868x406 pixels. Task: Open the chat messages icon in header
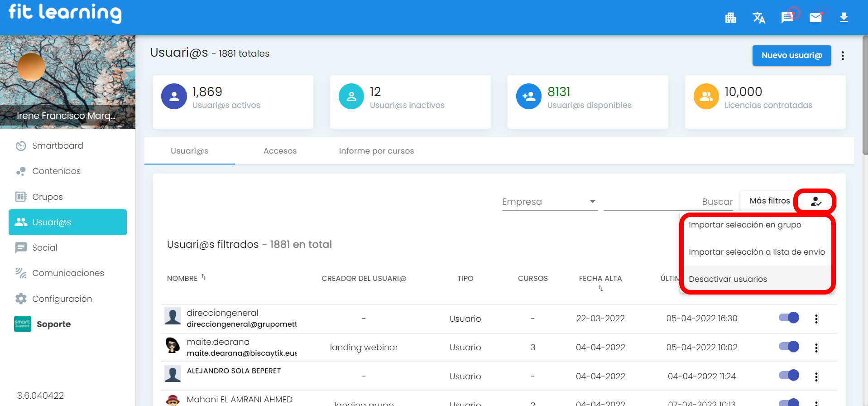click(x=787, y=18)
